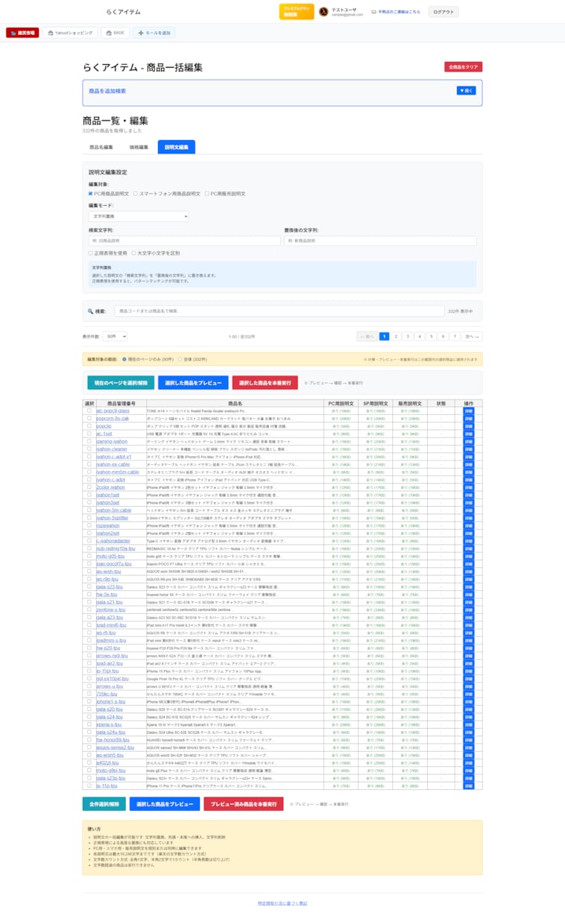Open the arrows-nx9-tpu product link
Viewport: 565px width, 924px height.
(113, 656)
